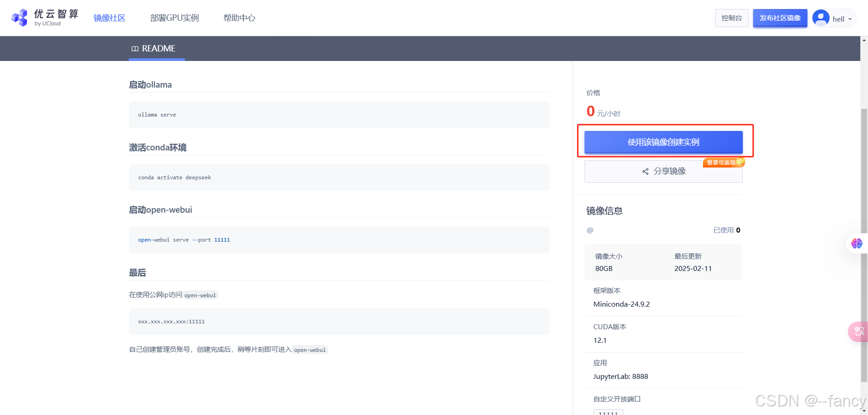Click the 激活conda环境 heading
This screenshot has height=415, width=868.
[x=157, y=148]
